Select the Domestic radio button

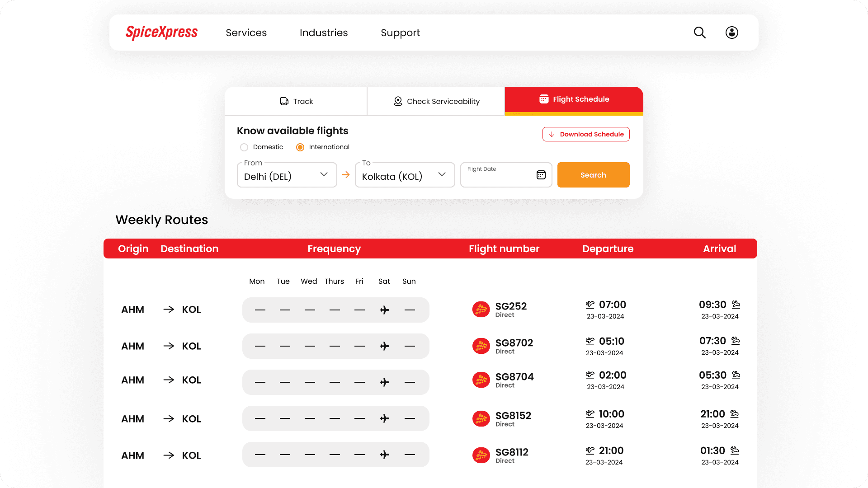(x=244, y=147)
